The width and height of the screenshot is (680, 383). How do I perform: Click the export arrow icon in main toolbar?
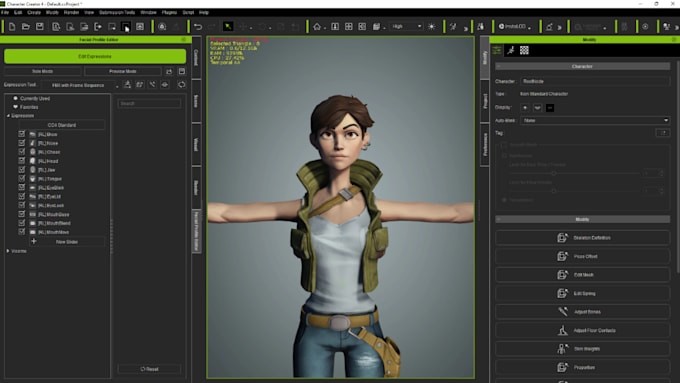point(98,27)
